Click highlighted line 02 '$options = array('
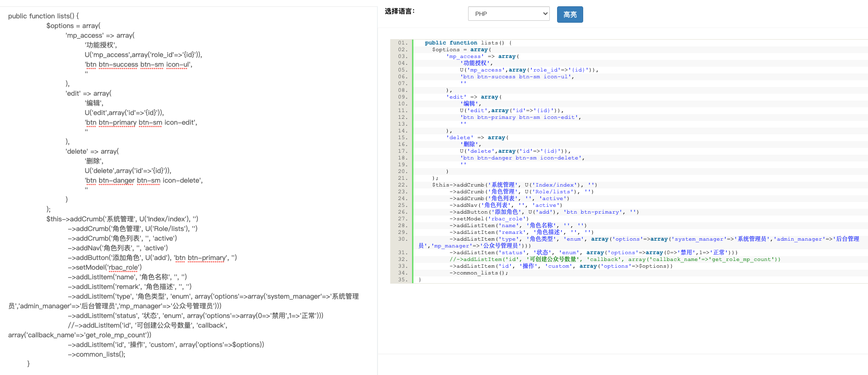This screenshot has height=375, width=868. [462, 49]
